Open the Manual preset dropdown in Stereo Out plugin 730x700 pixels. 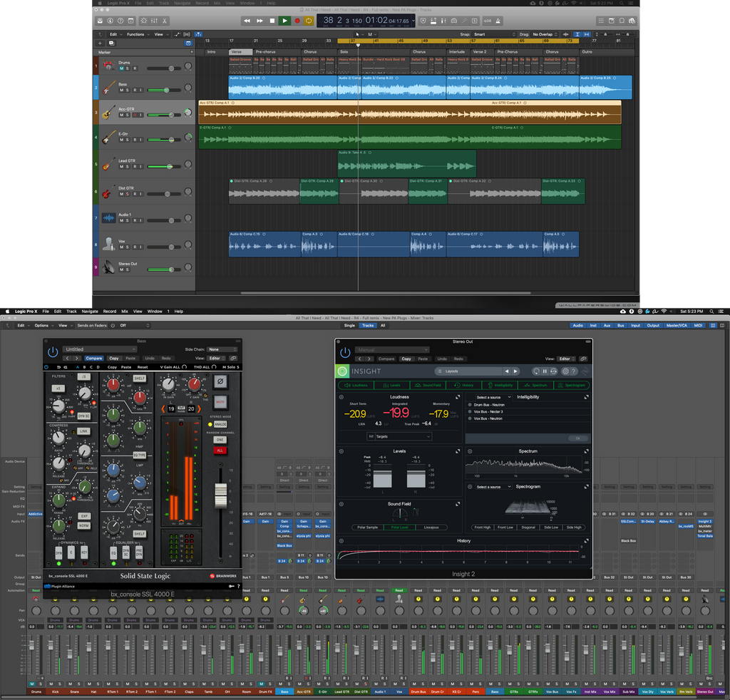(393, 350)
